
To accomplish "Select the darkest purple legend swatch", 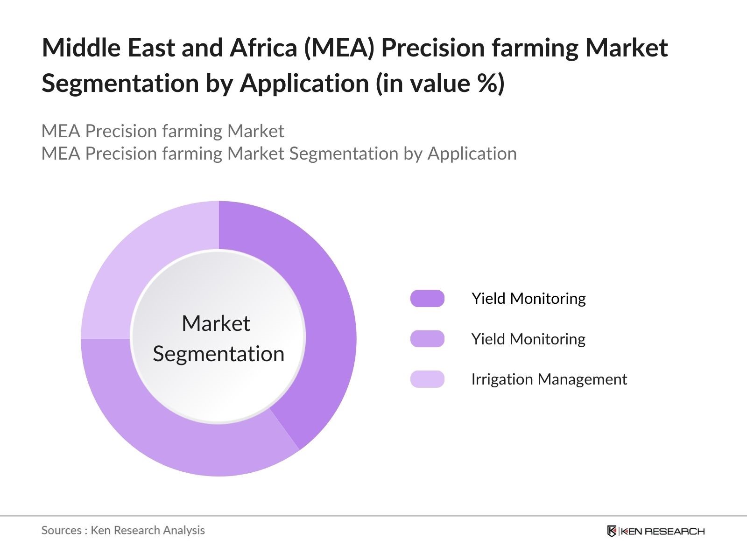I will pos(427,298).
